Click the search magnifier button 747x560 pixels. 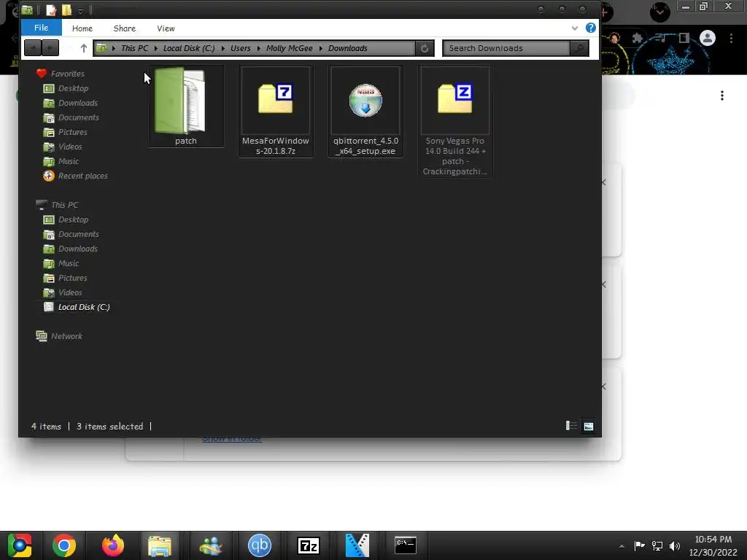tap(579, 48)
